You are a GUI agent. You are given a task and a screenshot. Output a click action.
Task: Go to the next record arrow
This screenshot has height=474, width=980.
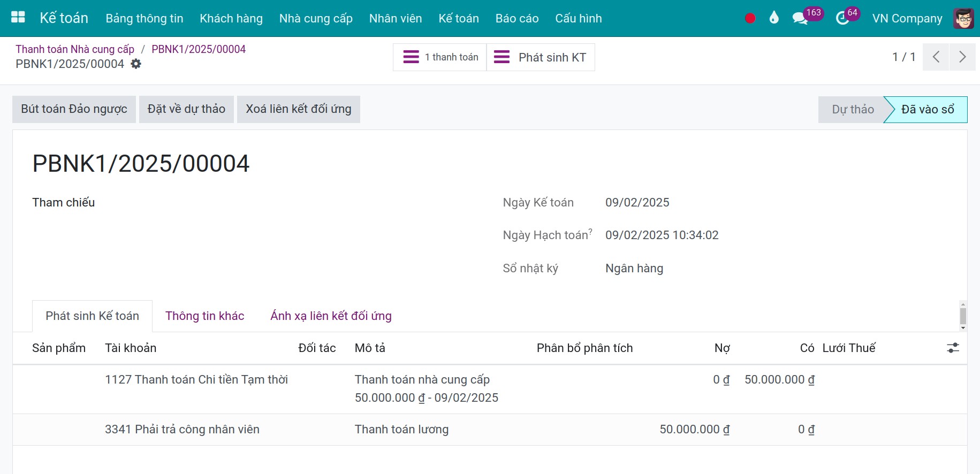tap(962, 57)
